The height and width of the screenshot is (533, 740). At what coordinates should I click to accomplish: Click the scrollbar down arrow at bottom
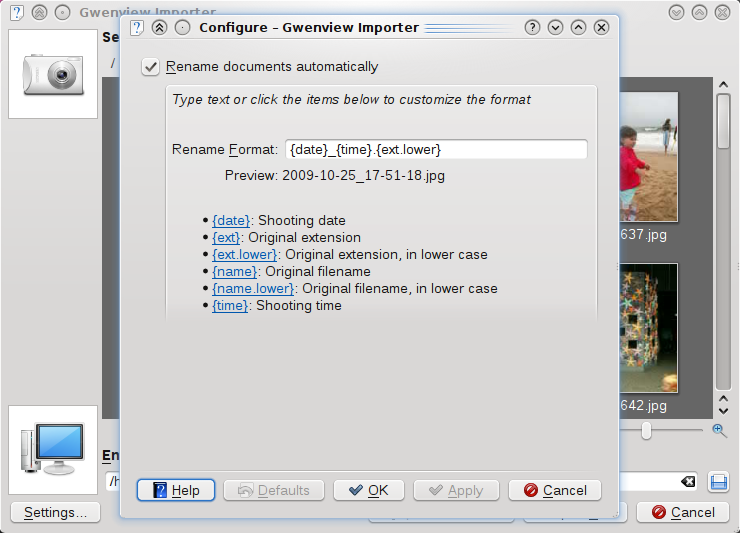click(723, 411)
